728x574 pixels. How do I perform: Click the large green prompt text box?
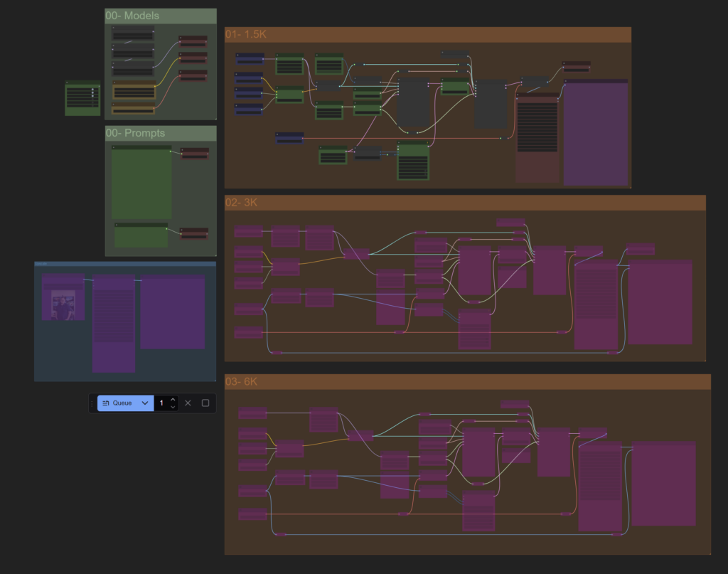[x=141, y=184]
